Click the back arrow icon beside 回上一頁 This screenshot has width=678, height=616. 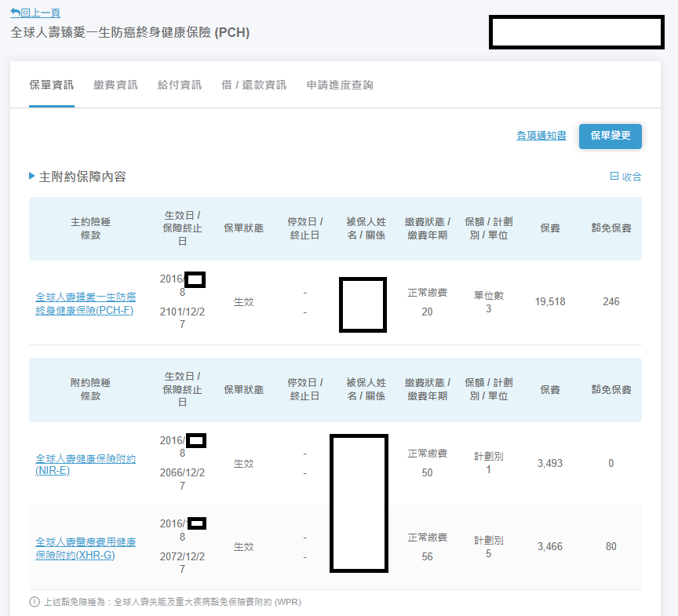tap(15, 13)
